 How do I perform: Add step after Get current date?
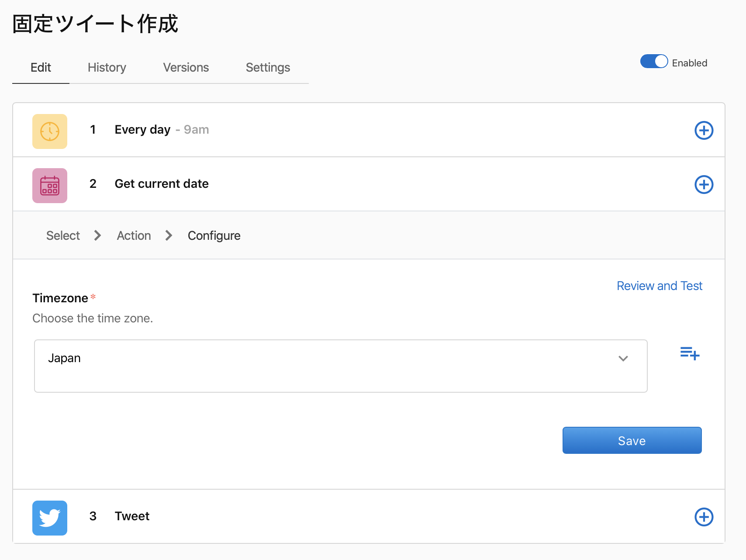tap(704, 185)
